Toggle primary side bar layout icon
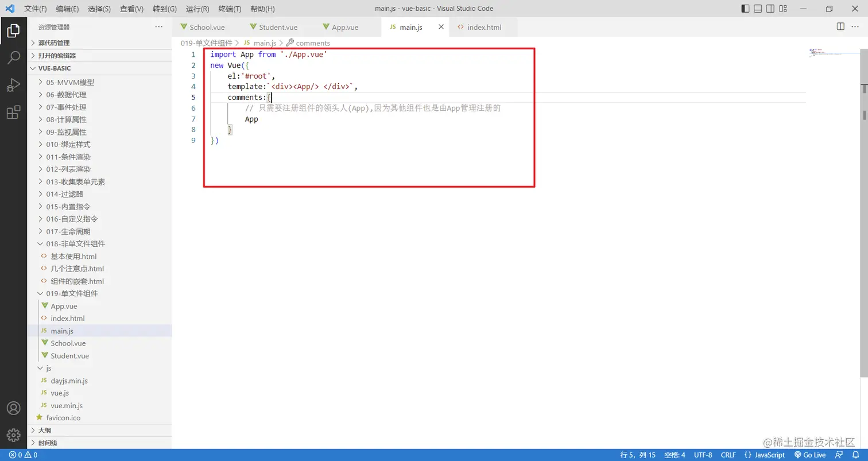 tap(745, 9)
